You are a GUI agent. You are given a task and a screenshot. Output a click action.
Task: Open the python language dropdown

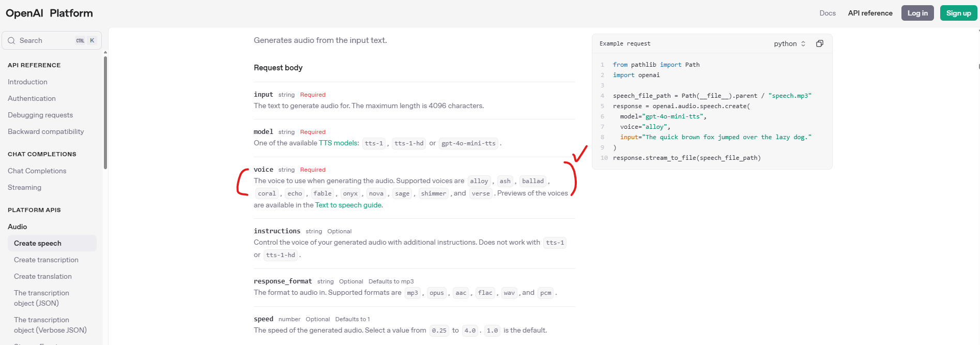pos(790,43)
